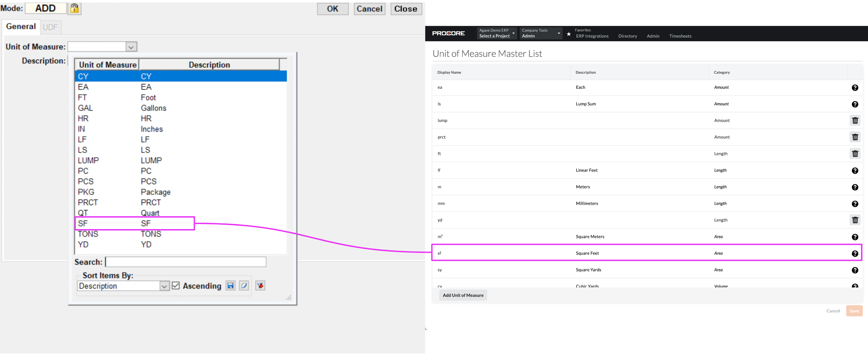Click help icon on the Meters row
This screenshot has width=868, height=356.
855,187
